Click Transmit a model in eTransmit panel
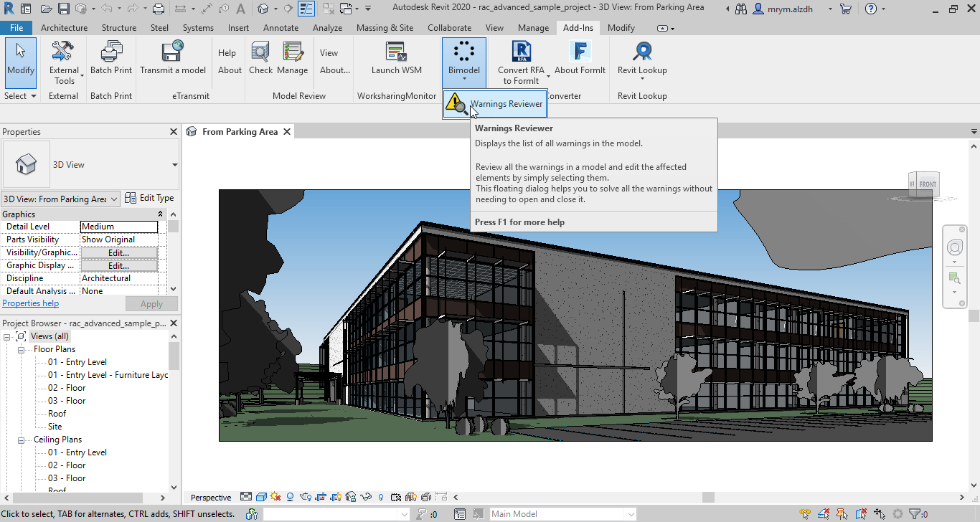The height and width of the screenshot is (522, 980). coord(173,61)
